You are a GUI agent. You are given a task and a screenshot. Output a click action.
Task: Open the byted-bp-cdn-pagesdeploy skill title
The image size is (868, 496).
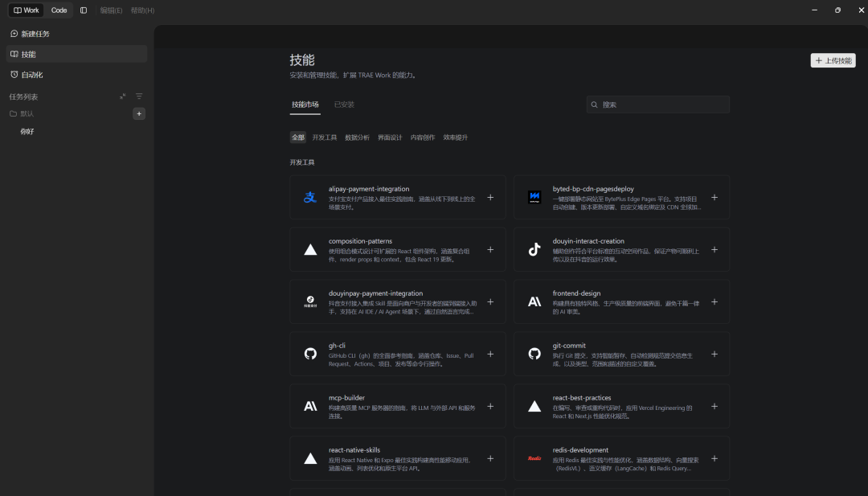tap(593, 189)
